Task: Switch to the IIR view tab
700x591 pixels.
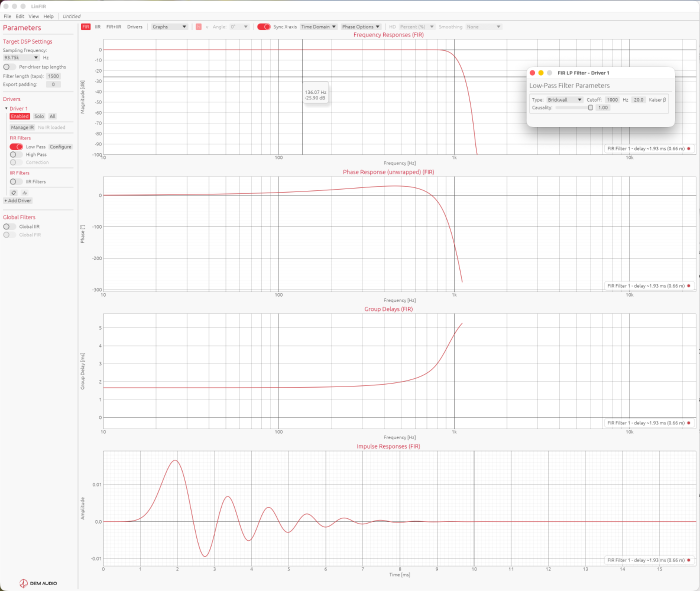Action: coord(98,27)
